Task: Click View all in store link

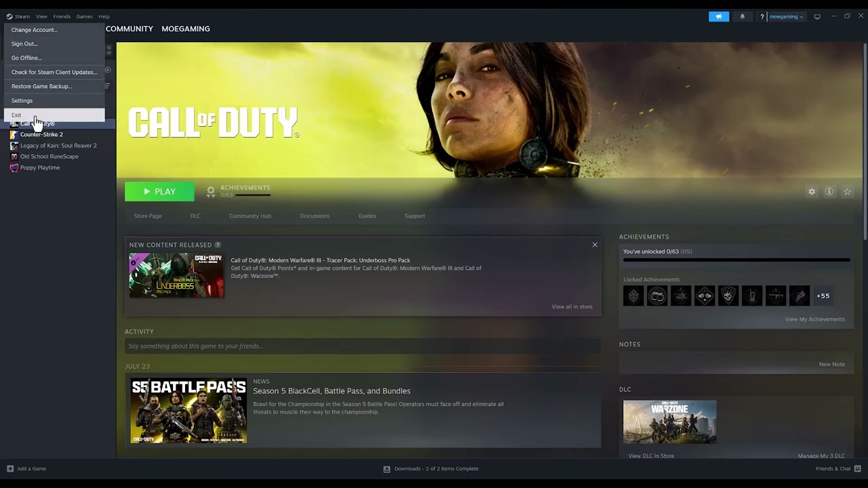Action: click(572, 307)
